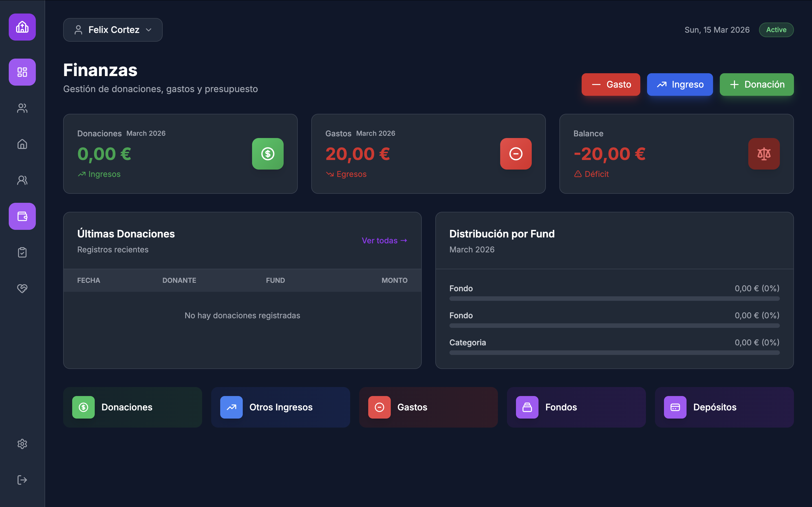Open the house icon in the sidebar
Viewport: 812px width, 507px height.
coord(22,144)
